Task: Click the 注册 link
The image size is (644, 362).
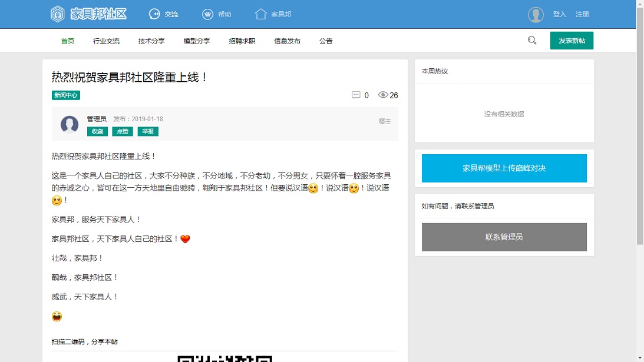Action: pos(582,14)
